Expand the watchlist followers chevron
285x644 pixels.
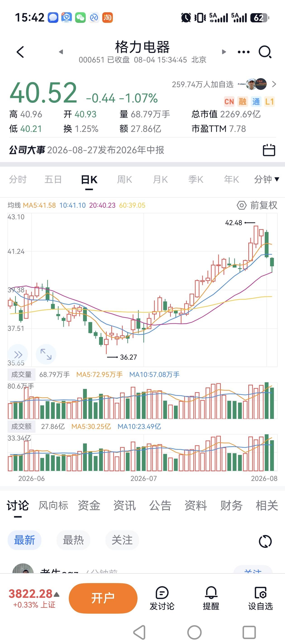274,84
